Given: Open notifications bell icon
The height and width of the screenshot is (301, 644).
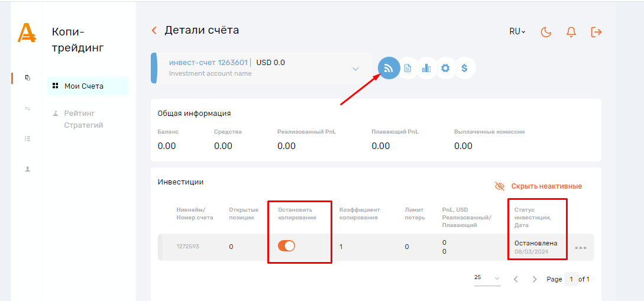Looking at the screenshot, I should [571, 32].
